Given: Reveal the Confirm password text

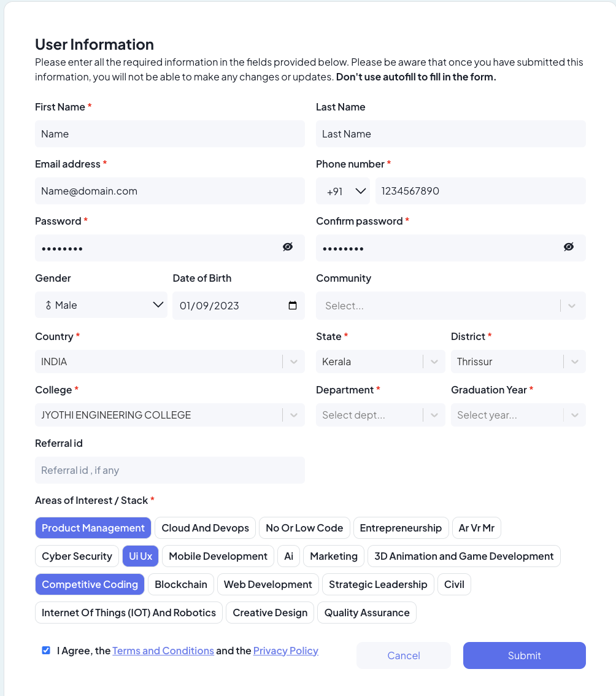Looking at the screenshot, I should 569,247.
